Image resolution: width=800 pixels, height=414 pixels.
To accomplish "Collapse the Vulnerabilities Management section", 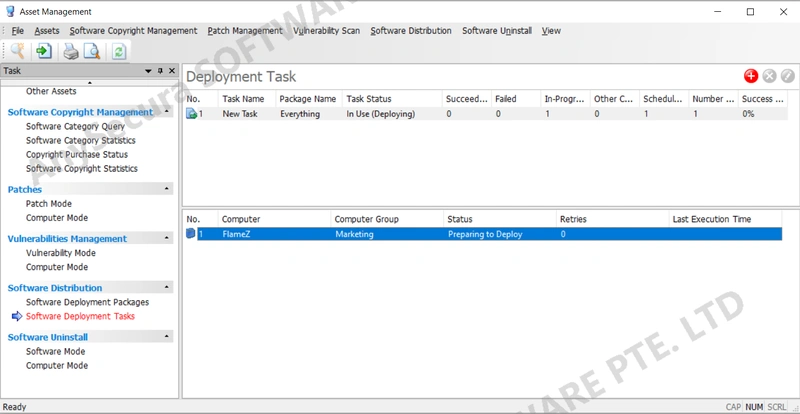I will [x=166, y=238].
